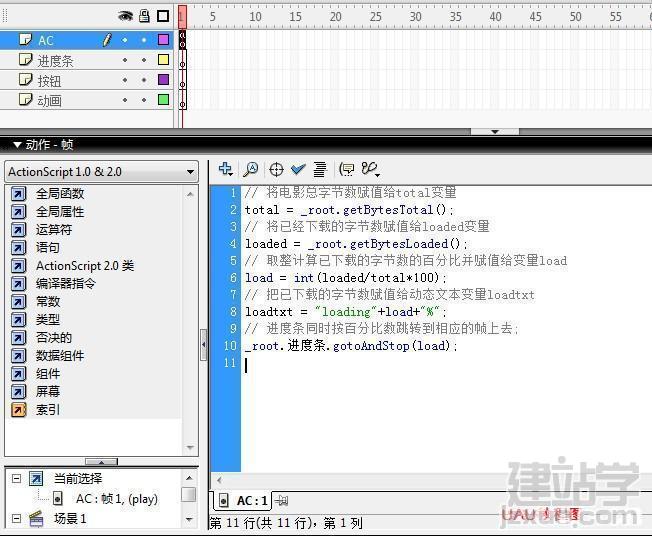Click code line 10 gotoAndStop(load)

[x=351, y=346]
